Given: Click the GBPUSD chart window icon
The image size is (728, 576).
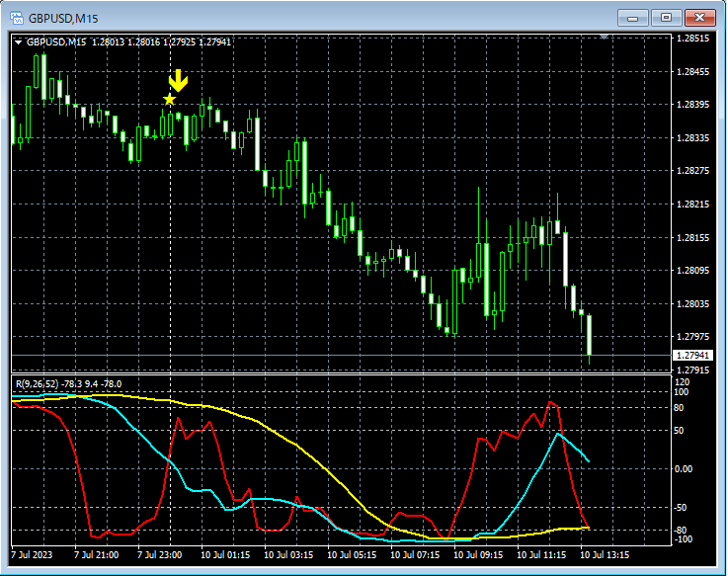Looking at the screenshot, I should coord(17,18).
